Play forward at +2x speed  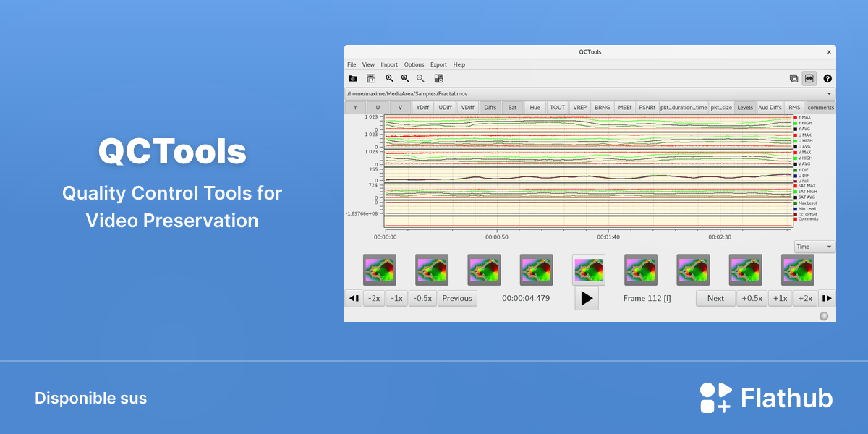804,298
